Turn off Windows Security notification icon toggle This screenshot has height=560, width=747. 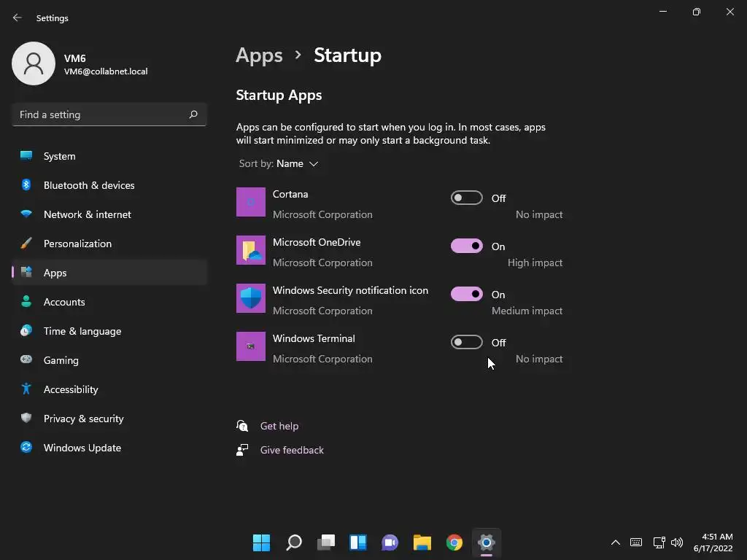pos(466,294)
